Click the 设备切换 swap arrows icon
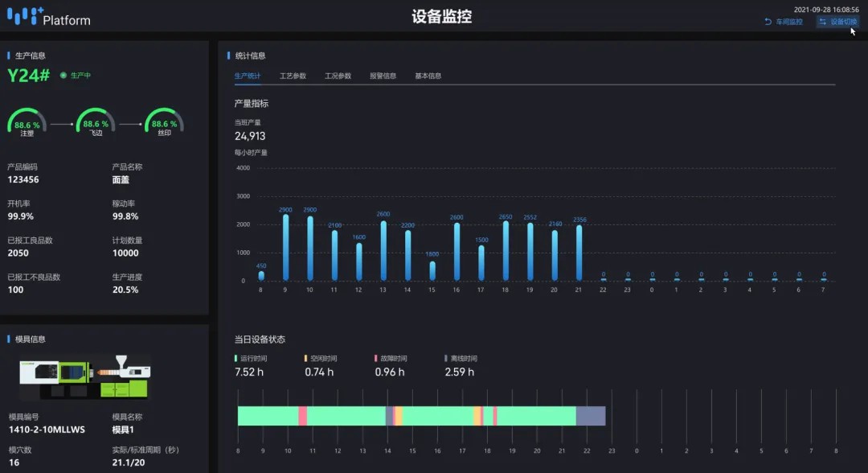 823,22
